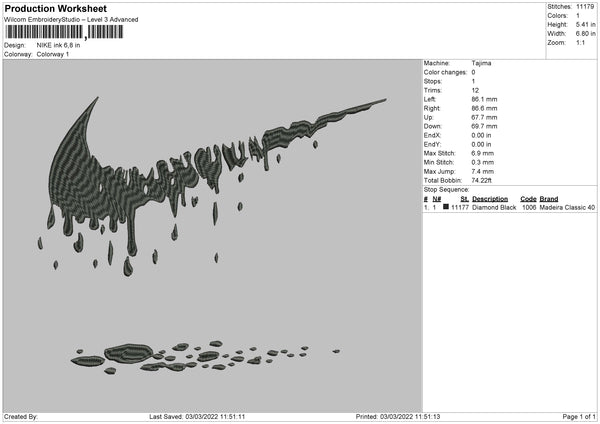The width and height of the screenshot is (600, 424).
Task: Click the Height value 5.41 in
Action: point(585,24)
